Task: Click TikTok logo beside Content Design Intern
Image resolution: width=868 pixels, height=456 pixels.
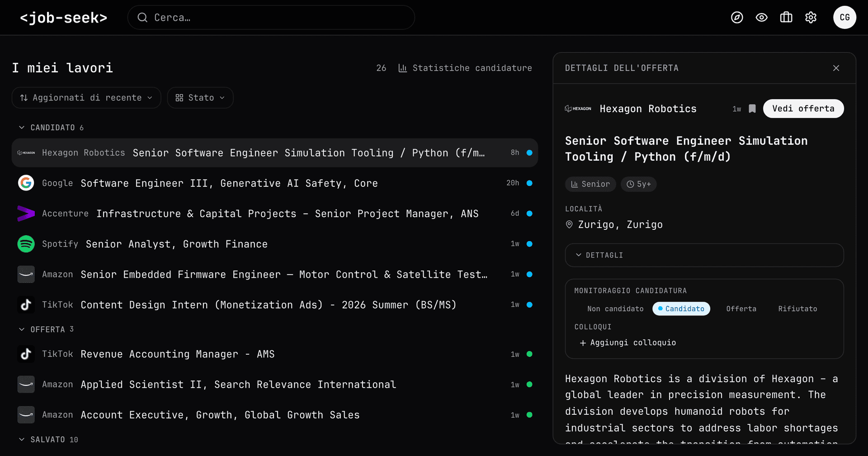Action: (x=26, y=304)
